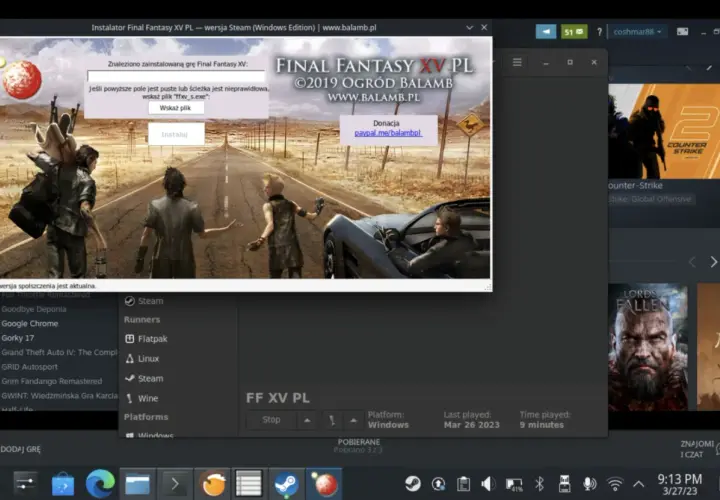Click the microphone tray icon
720x500 pixels.
[590, 483]
